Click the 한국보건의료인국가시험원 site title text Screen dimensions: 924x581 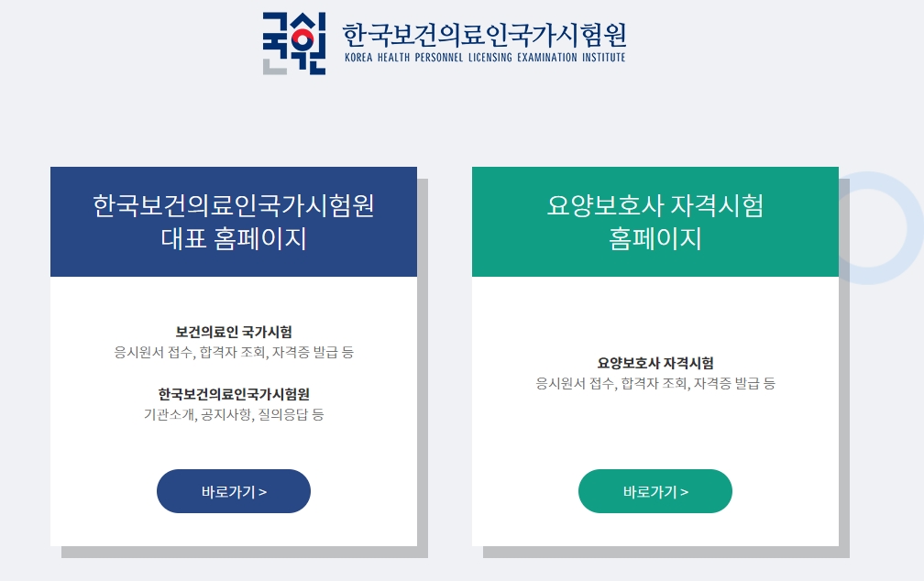pyautogui.click(x=484, y=33)
